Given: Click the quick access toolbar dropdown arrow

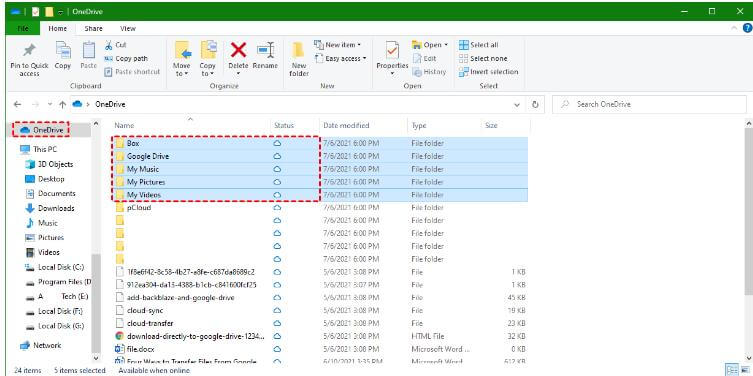Looking at the screenshot, I should click(61, 12).
